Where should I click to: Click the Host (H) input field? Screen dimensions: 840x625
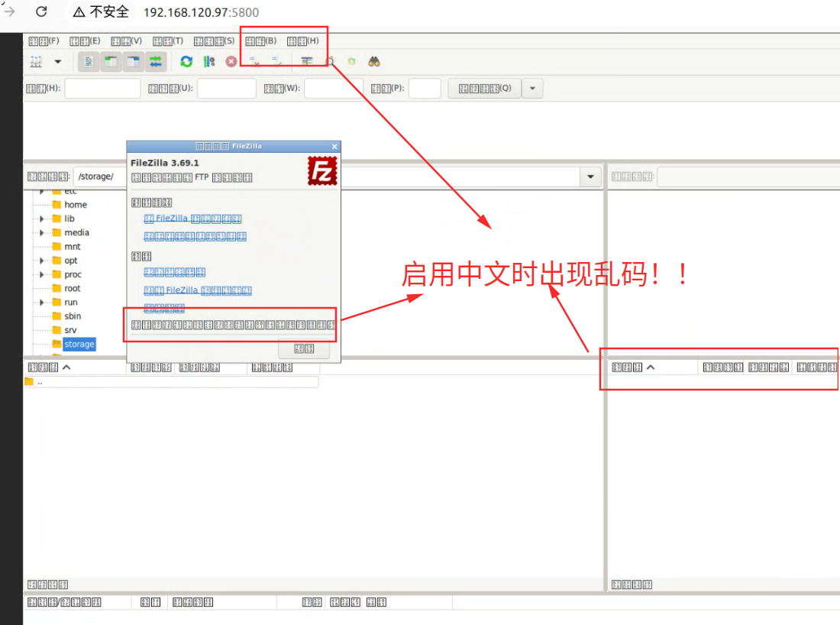coord(102,89)
